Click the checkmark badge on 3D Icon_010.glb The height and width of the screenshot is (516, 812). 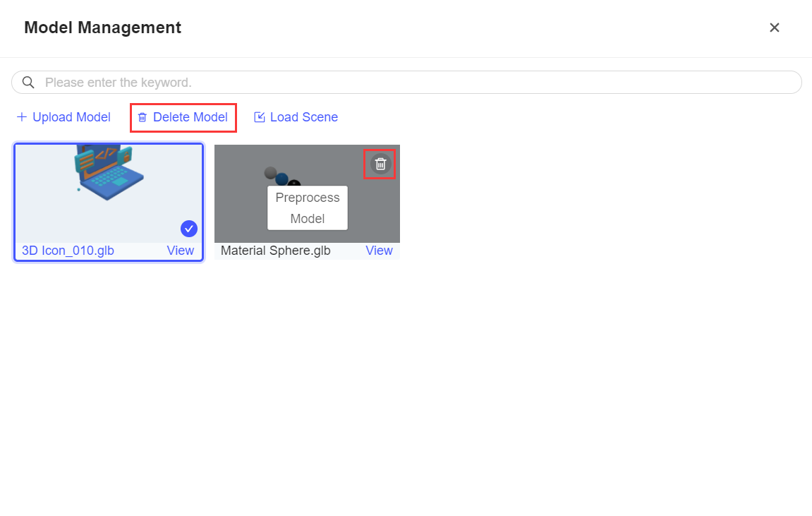point(188,228)
